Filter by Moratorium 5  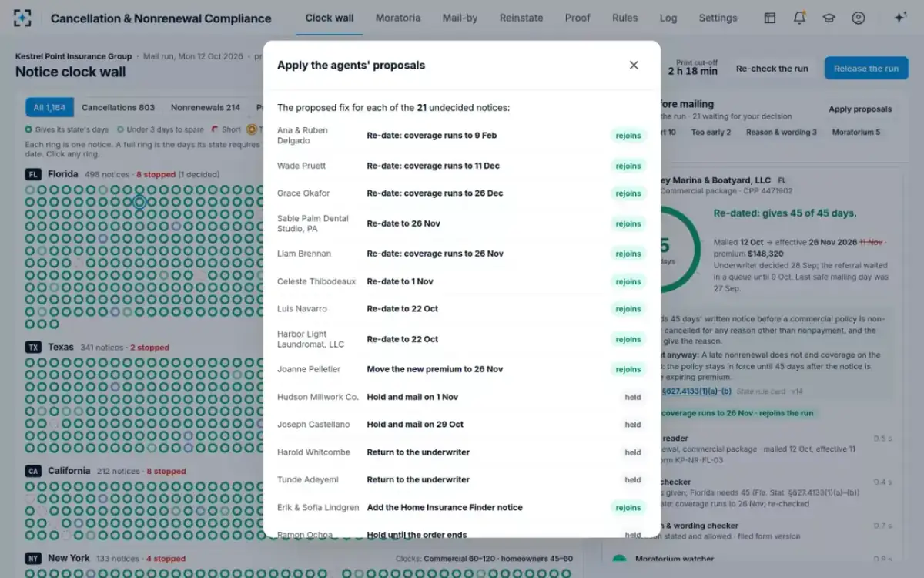856,133
